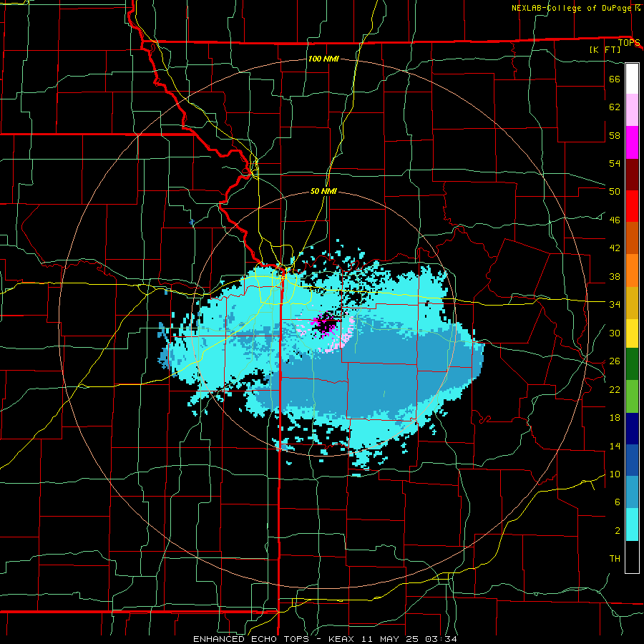Click the legend value 34
644x644 pixels.
(x=615, y=304)
